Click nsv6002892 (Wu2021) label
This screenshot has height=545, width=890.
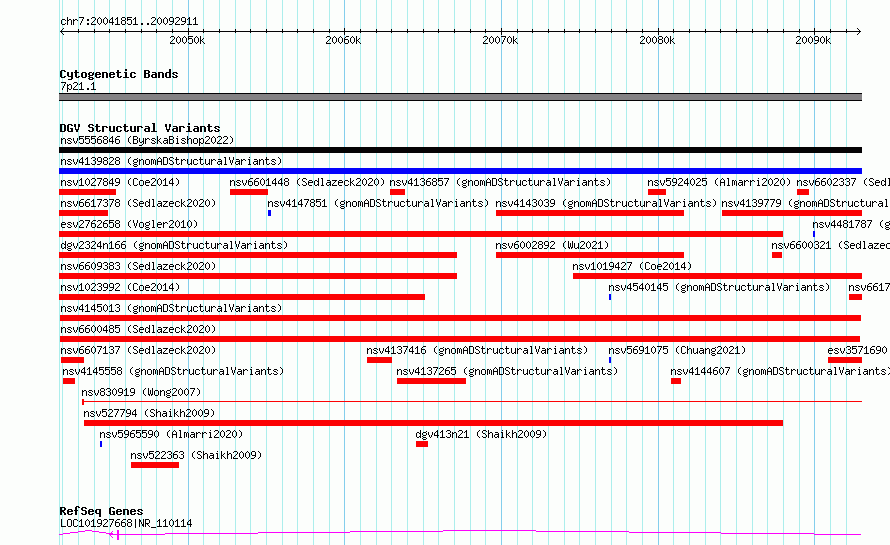point(552,245)
